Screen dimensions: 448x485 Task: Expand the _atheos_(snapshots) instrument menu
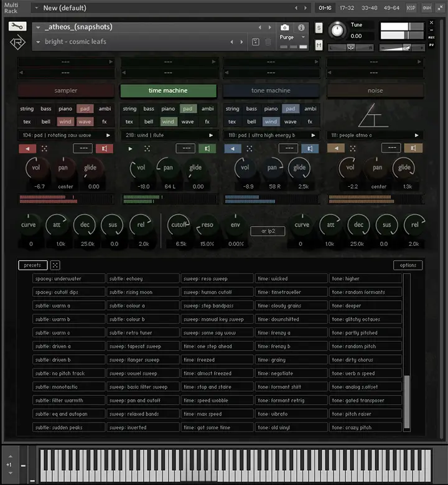pos(38,27)
